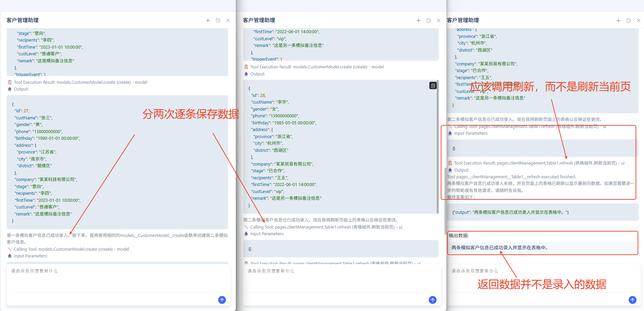Click the 输出数据 label in the right panel
644x311 pixels.
459,236
